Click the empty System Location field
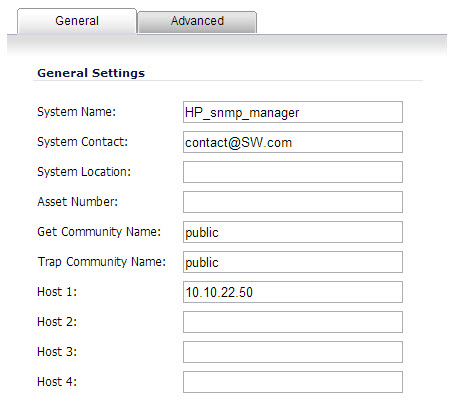Image resolution: width=453 pixels, height=402 pixels. (293, 172)
